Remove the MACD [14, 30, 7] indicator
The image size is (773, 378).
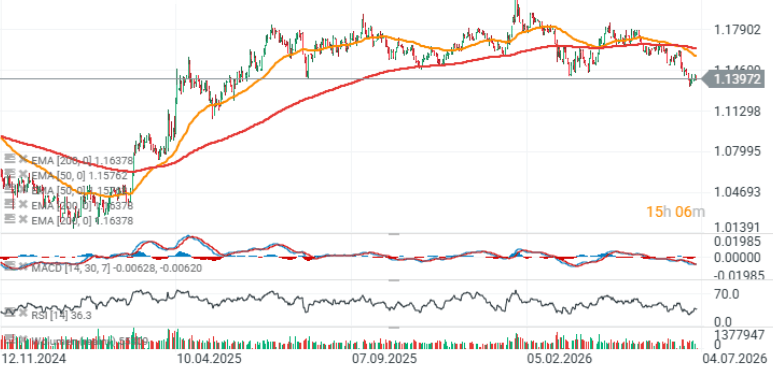coord(22,267)
